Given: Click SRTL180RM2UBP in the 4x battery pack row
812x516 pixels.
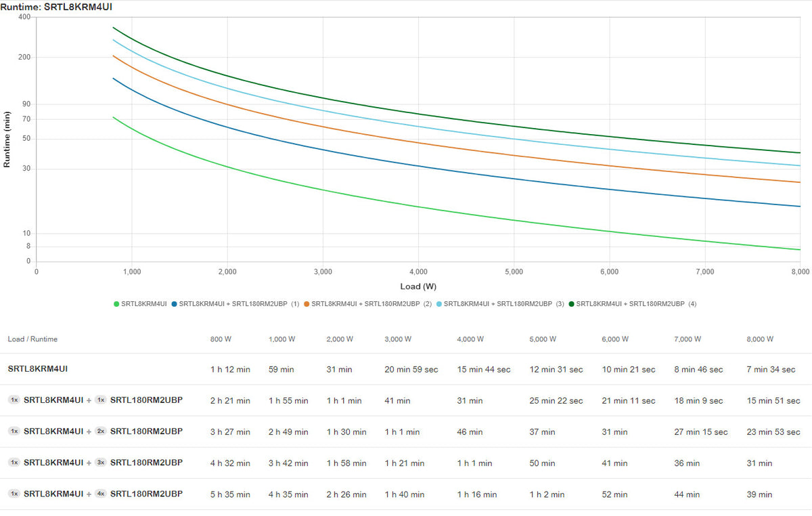Looking at the screenshot, I should (146, 494).
